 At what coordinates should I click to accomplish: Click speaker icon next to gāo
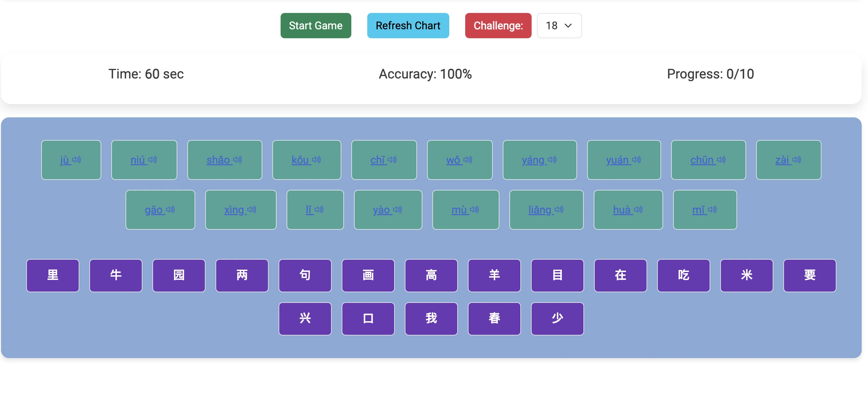pyautogui.click(x=170, y=209)
